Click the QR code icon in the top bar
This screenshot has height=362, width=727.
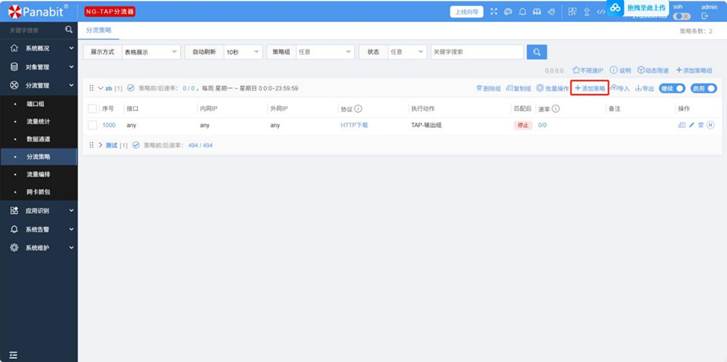tap(572, 12)
